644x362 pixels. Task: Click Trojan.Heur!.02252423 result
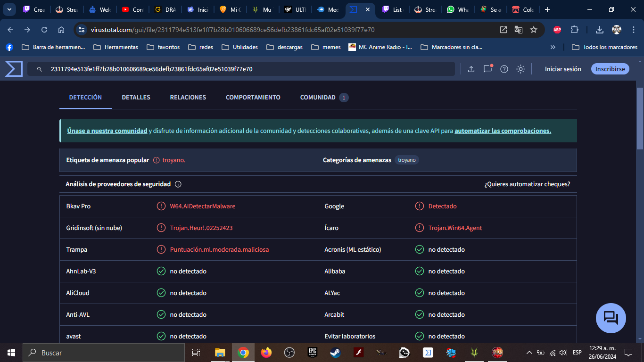[201, 228]
